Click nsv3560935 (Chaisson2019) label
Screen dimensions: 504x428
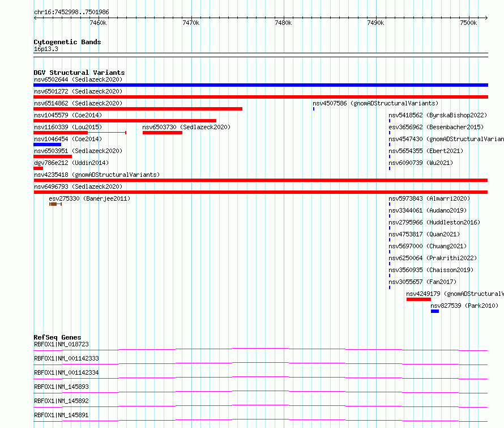click(431, 270)
